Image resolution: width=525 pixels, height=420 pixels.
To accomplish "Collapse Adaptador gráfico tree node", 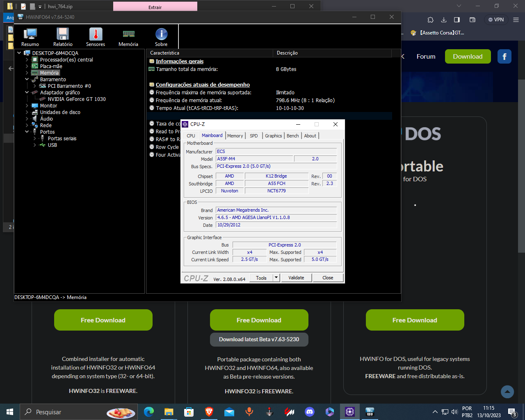I will (x=27, y=92).
